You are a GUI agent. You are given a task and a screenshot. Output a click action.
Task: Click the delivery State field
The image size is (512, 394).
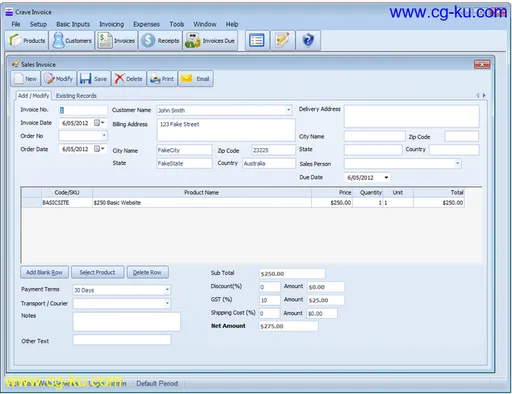tap(373, 150)
